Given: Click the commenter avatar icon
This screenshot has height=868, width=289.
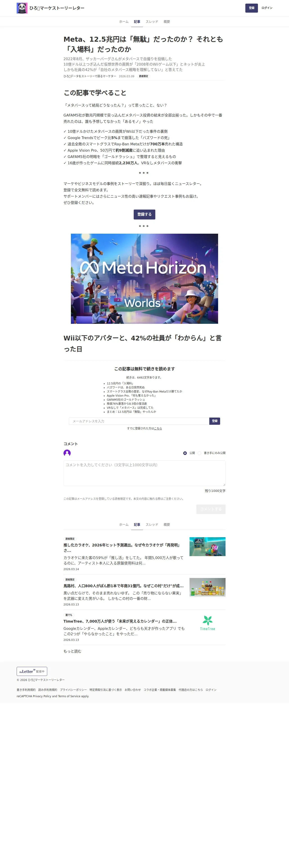Looking at the screenshot, I should (x=67, y=453).
